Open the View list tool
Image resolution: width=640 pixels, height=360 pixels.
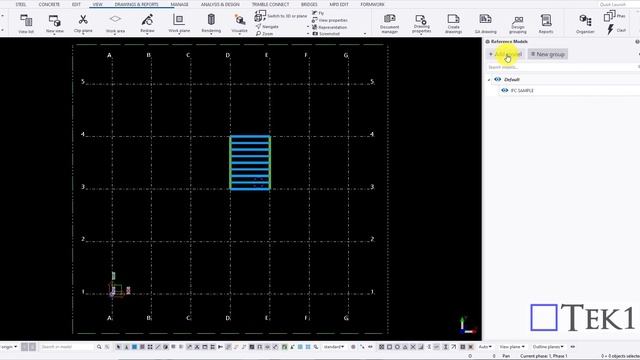pyautogui.click(x=26, y=24)
